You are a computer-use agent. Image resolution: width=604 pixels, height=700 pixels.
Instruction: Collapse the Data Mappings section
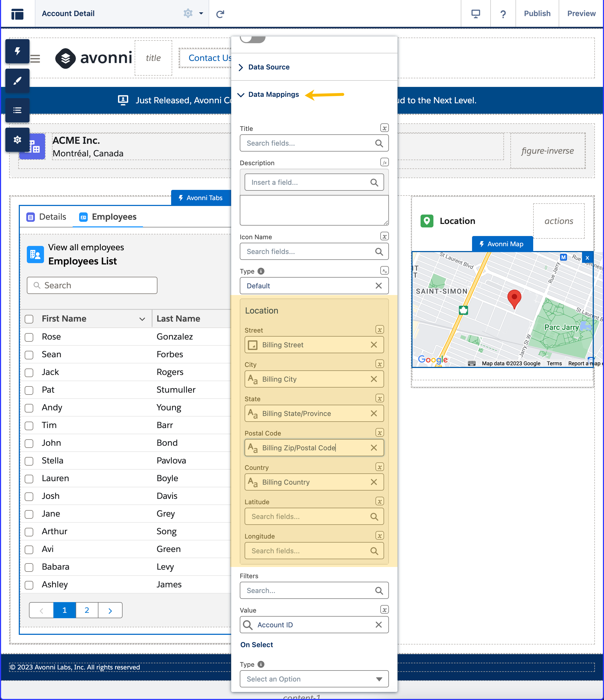pos(273,95)
